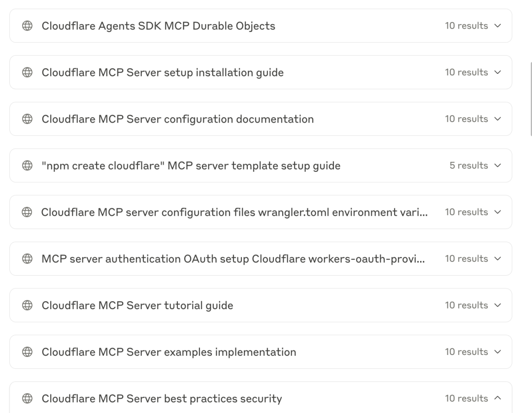Click globe icon beside "npm create cloudflare" search
This screenshot has height=413, width=532.
click(x=28, y=166)
